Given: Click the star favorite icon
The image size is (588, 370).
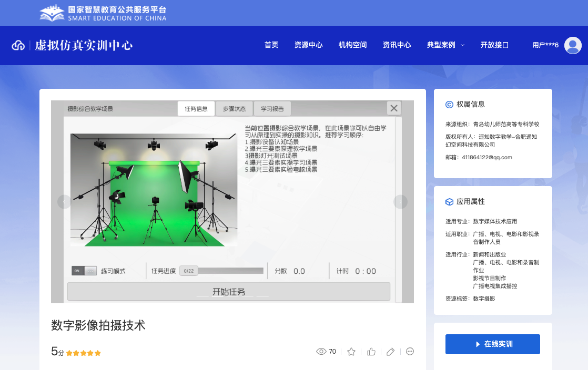Looking at the screenshot, I should click(351, 352).
